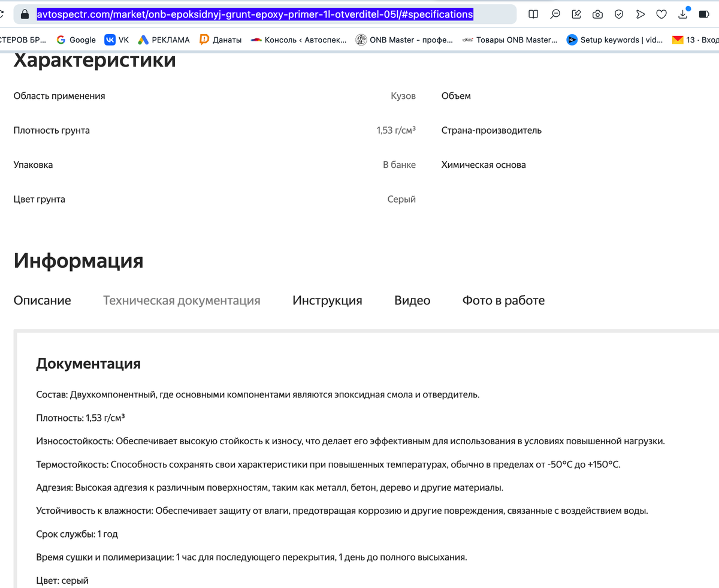Open the Фото в работе tab
Screen dimensions: 719x588
click(504, 300)
